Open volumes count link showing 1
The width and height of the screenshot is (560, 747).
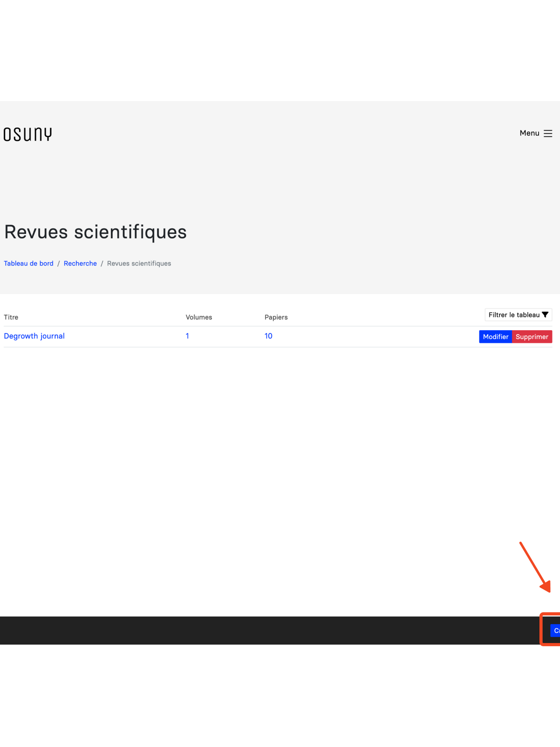(187, 336)
